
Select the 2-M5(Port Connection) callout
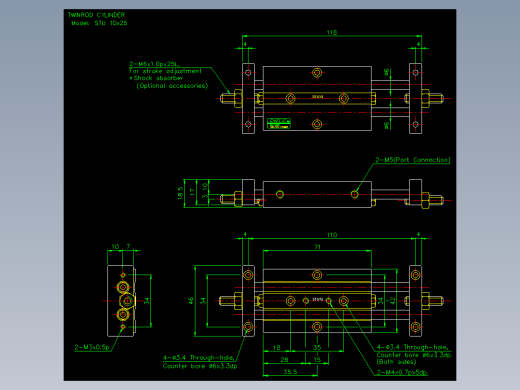pyautogui.click(x=413, y=160)
